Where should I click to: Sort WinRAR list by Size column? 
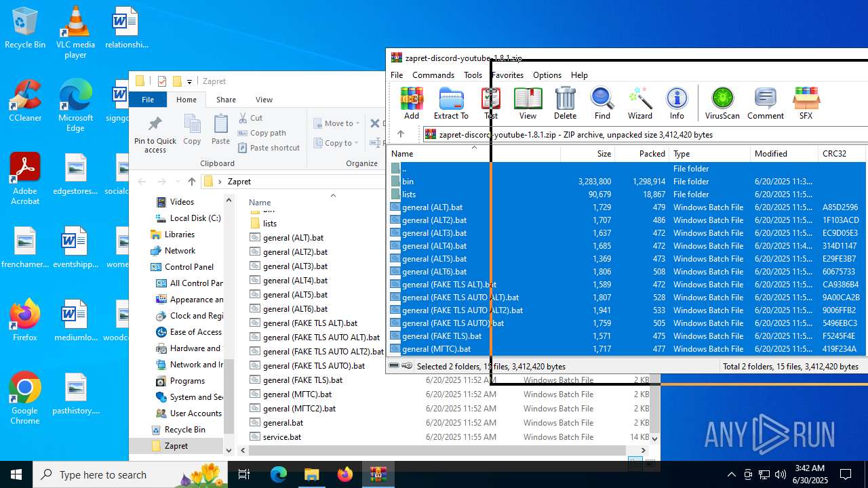(587, 153)
